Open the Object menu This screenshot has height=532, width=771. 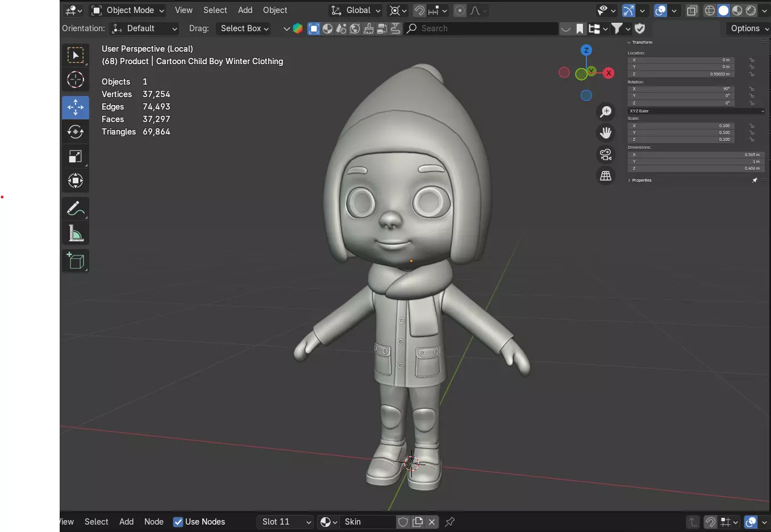point(275,10)
